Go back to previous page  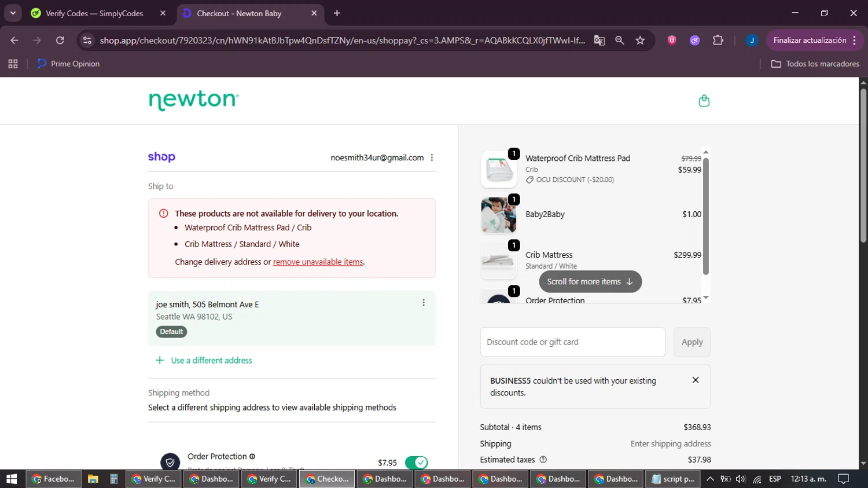(x=14, y=41)
